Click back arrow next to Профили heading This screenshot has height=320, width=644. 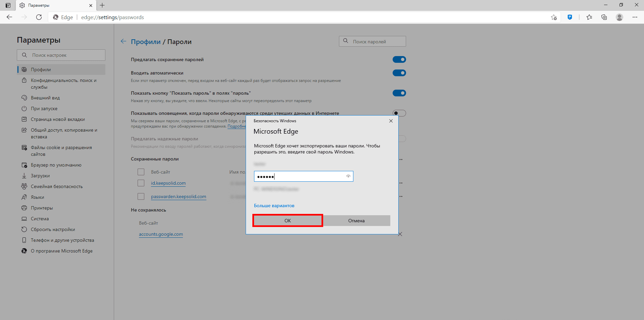(x=123, y=41)
